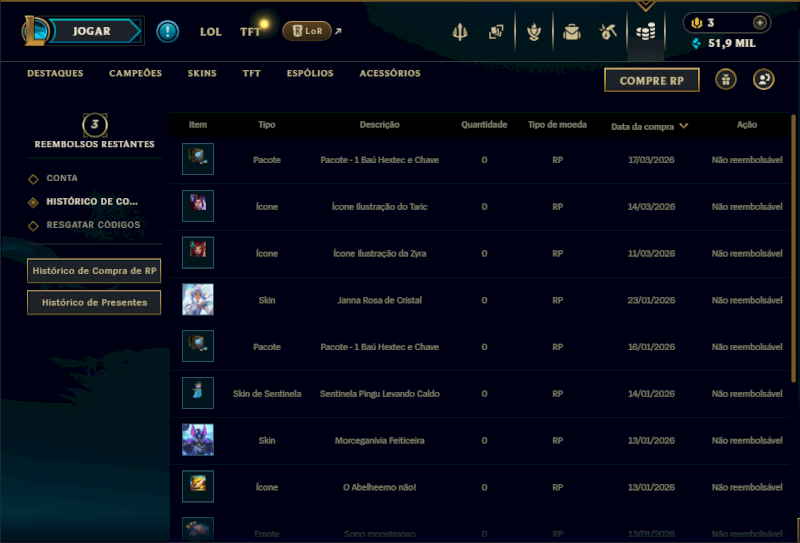Click the Taric icon thumbnail
The width and height of the screenshot is (800, 543).
coord(198,206)
